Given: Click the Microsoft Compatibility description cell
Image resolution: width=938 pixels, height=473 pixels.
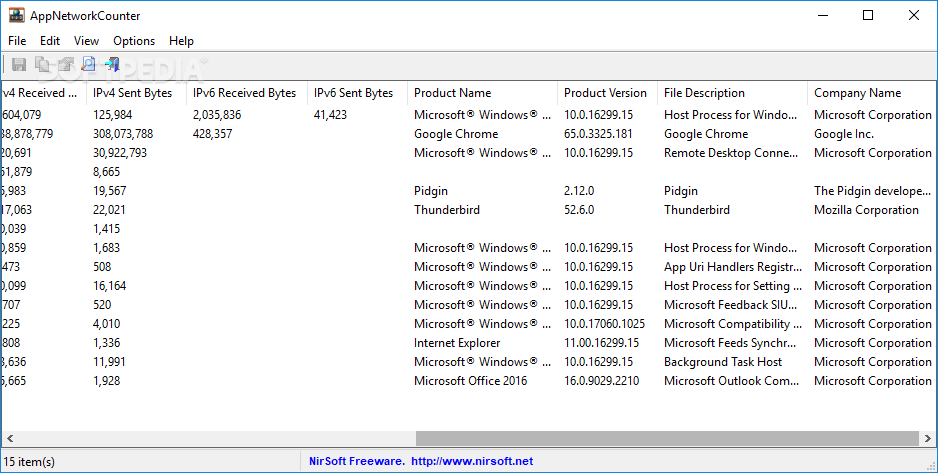Looking at the screenshot, I should pos(733,324).
